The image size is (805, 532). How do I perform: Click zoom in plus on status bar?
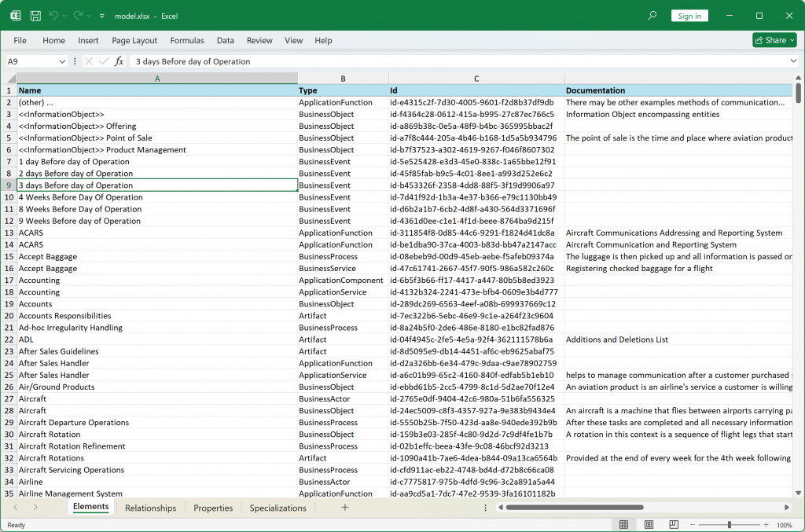pos(767,525)
